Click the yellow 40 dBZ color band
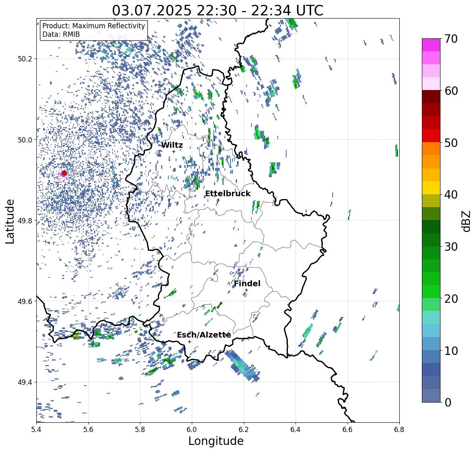Screen dimensions: 476x451 click(x=431, y=188)
